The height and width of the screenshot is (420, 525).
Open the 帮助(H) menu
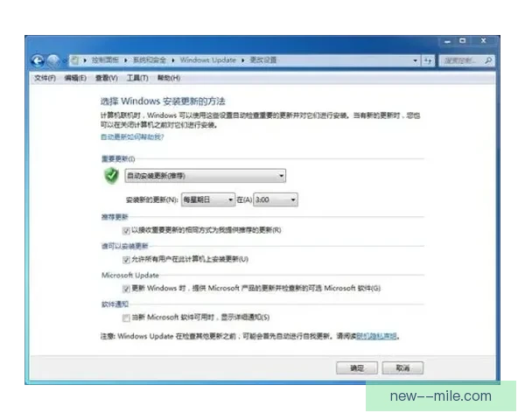pyautogui.click(x=169, y=78)
